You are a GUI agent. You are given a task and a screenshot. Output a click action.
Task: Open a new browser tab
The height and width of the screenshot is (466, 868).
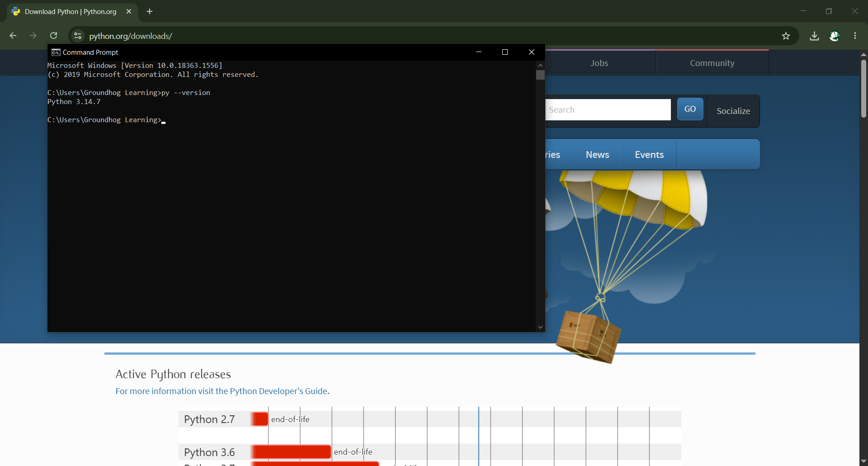pos(150,11)
